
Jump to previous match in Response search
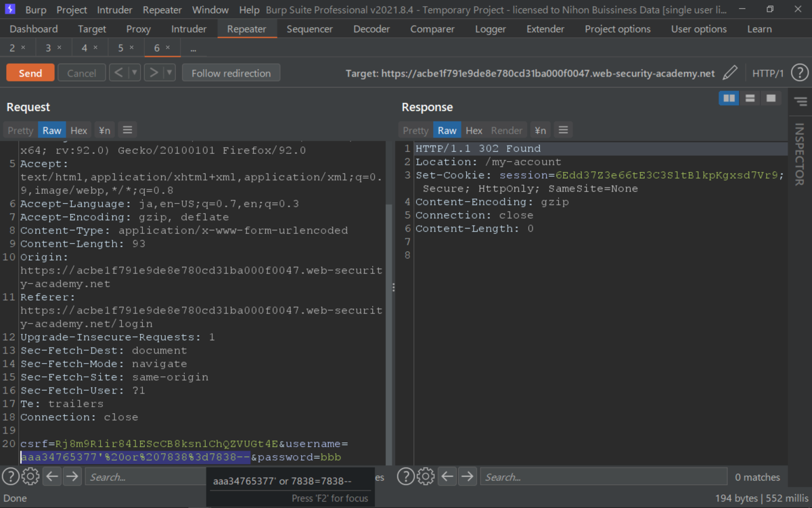(x=447, y=477)
